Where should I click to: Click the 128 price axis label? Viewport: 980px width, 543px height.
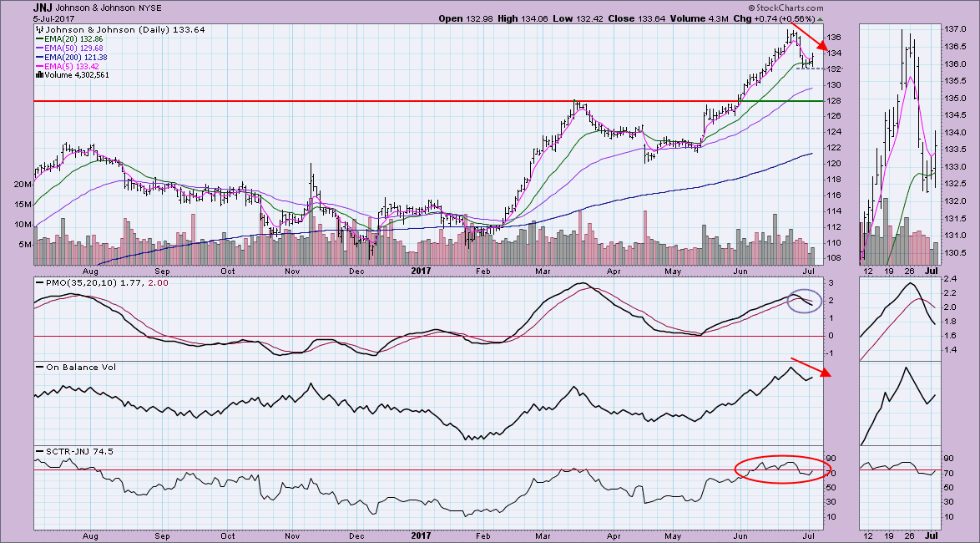tap(834, 101)
